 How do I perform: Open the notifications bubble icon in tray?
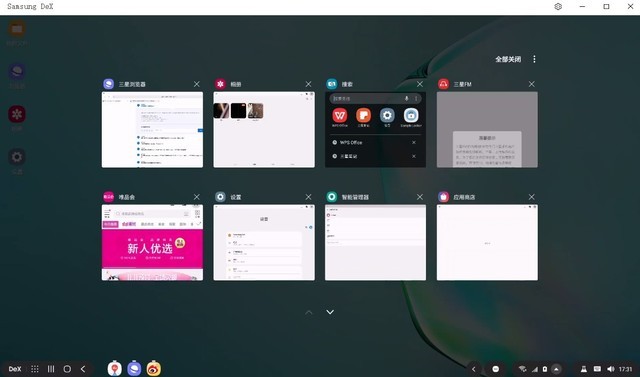(x=496, y=369)
